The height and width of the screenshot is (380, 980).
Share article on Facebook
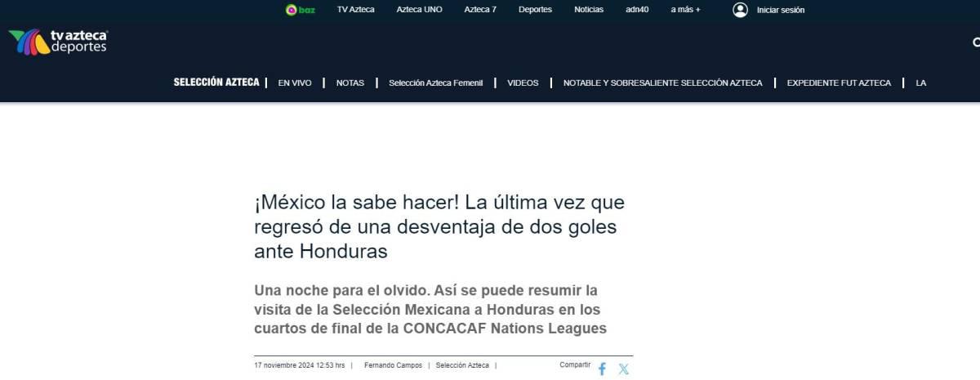tap(602, 369)
